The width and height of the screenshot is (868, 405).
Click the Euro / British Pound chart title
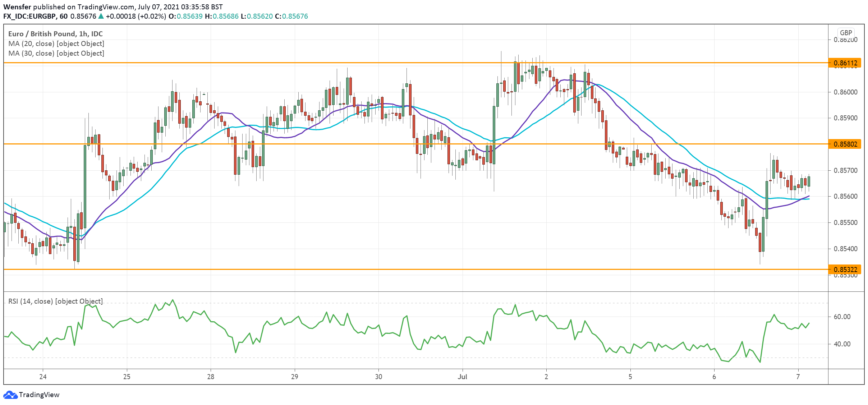(55, 34)
